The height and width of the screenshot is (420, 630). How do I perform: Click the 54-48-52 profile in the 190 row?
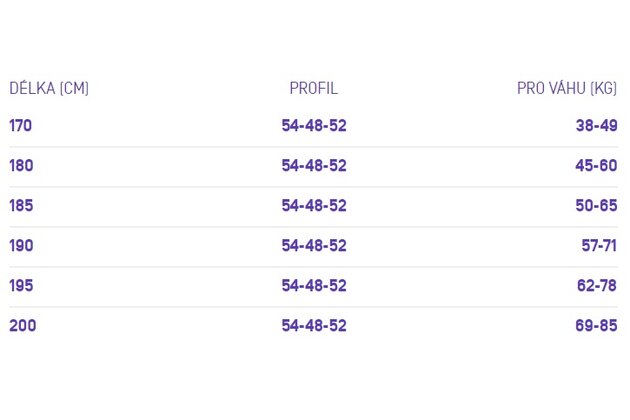[314, 246]
